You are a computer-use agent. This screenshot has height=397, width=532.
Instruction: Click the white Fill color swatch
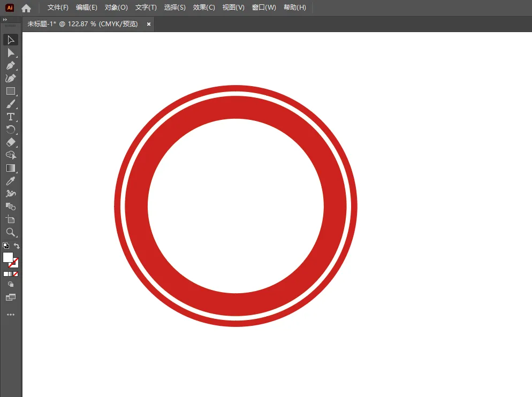8,257
